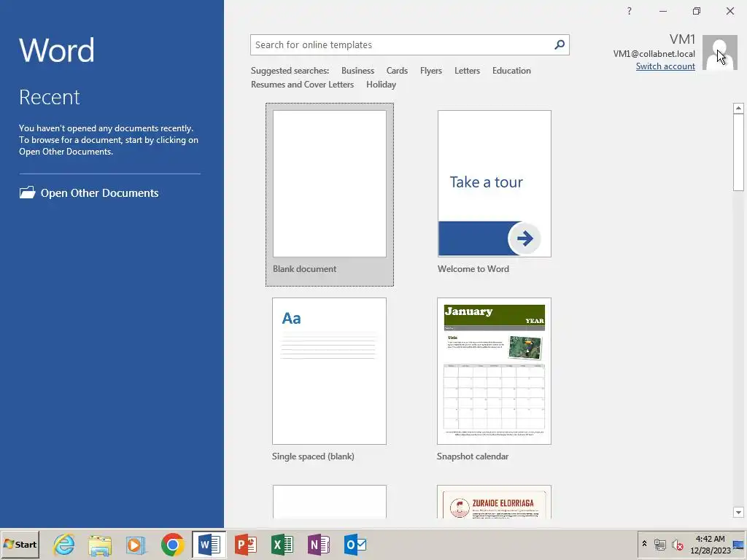Click the Word icon in the taskbar
The image size is (747, 560).
[x=209, y=545]
